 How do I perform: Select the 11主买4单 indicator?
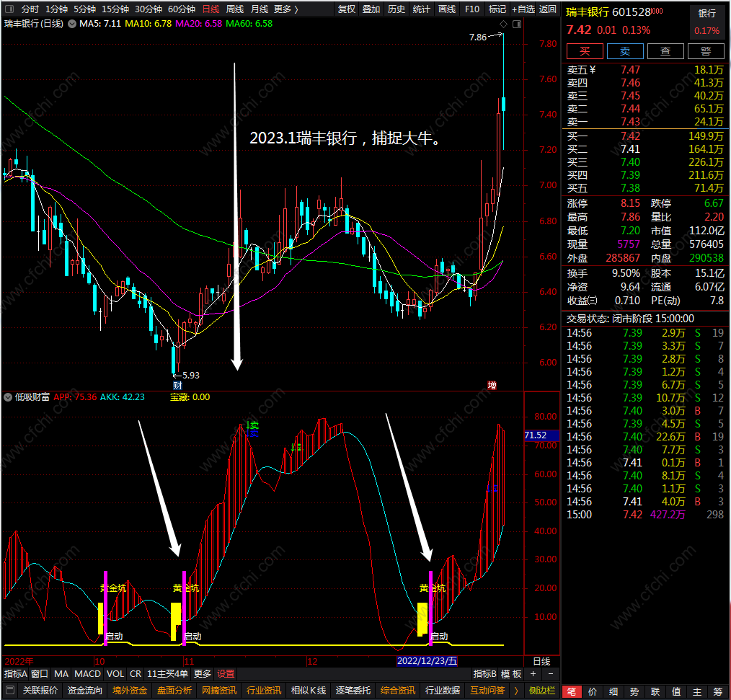(x=168, y=674)
